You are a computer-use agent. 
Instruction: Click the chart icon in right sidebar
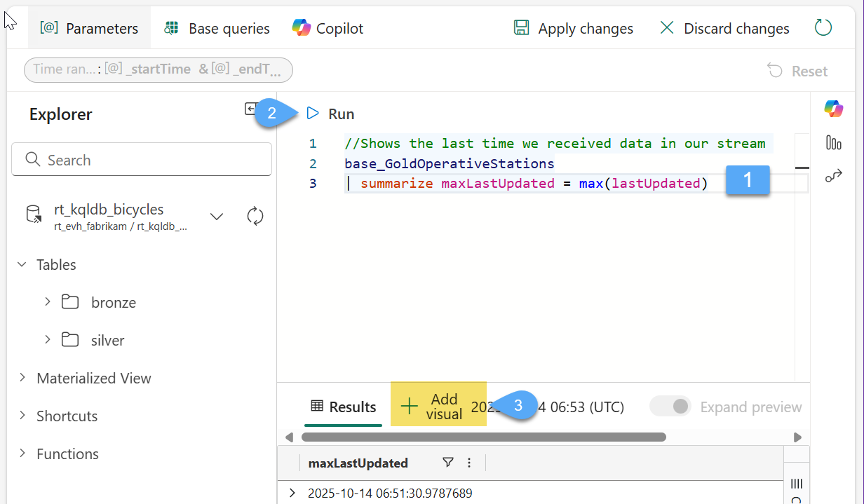click(833, 143)
